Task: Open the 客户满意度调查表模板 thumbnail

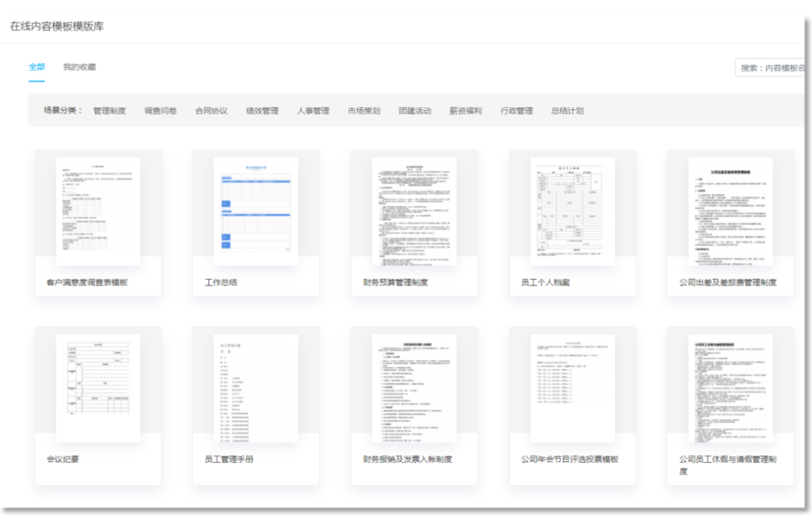Action: pyautogui.click(x=98, y=211)
